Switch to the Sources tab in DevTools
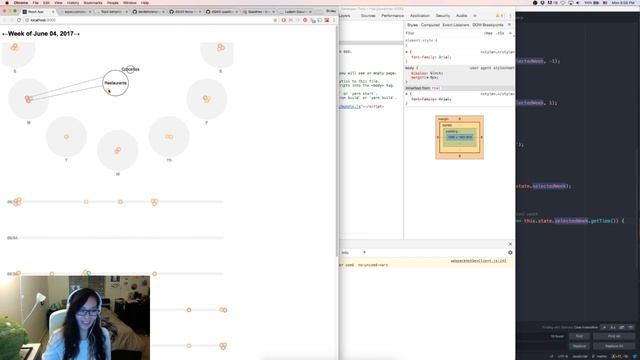Screen dimensions: 640x360 368,16
